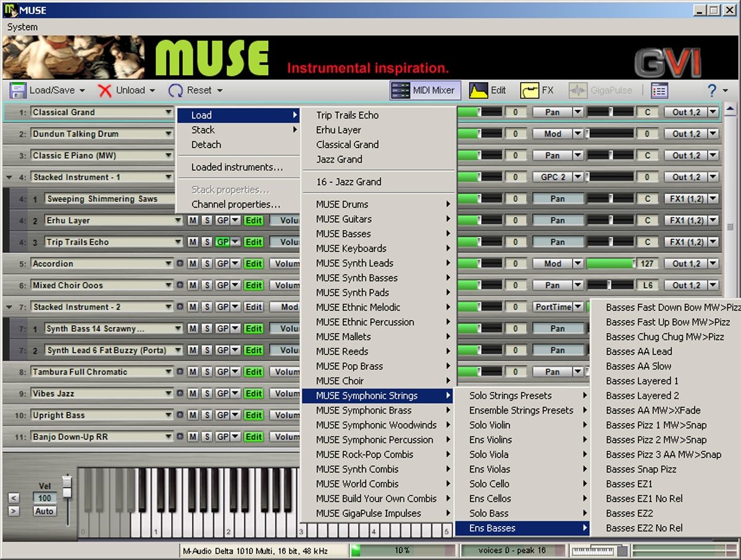Click the green Edit button for Erhu Layer

pos(253,220)
